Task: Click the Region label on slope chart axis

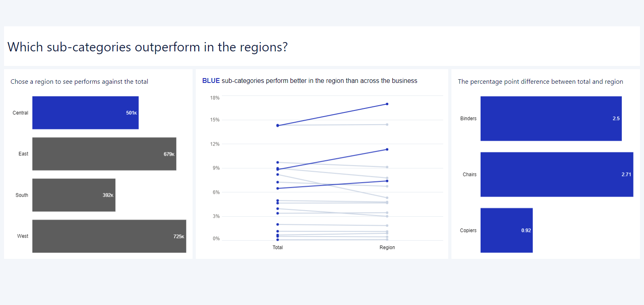Action: pos(387,248)
